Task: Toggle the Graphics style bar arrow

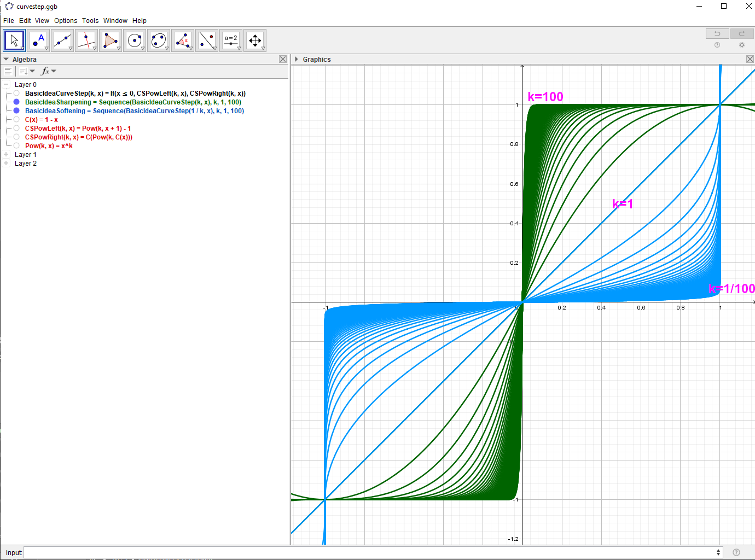Action: [296, 59]
